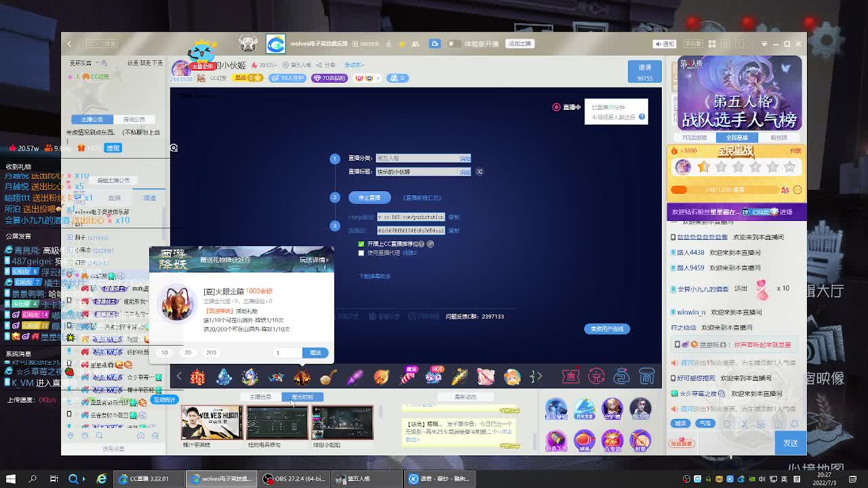
Task: Click the grid layout icon in top bar
Action: (712, 43)
